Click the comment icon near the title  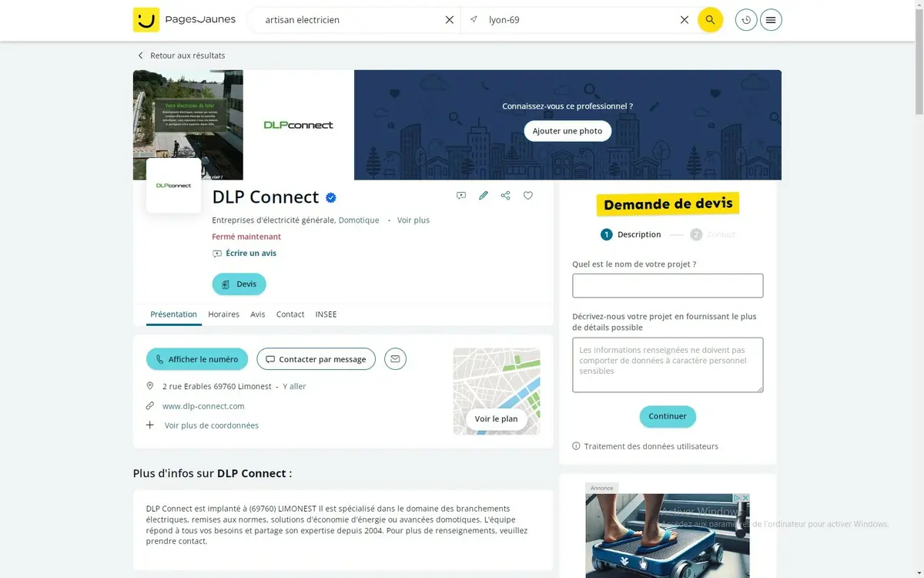461,196
